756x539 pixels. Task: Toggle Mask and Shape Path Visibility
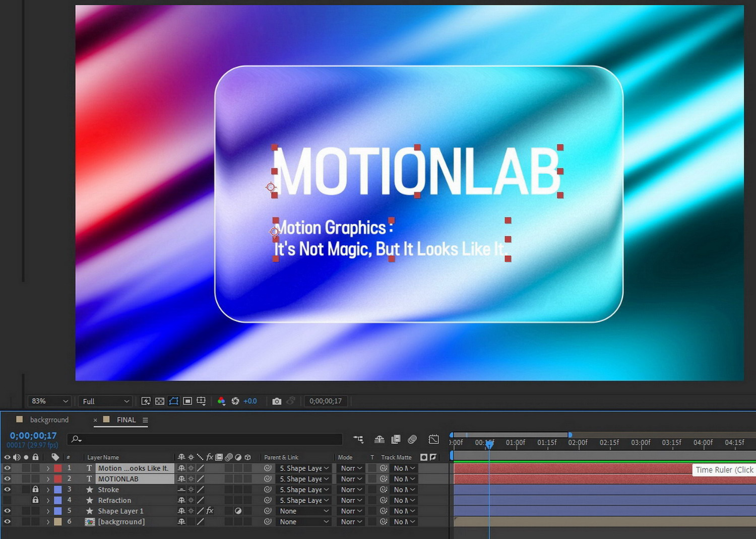(x=174, y=401)
